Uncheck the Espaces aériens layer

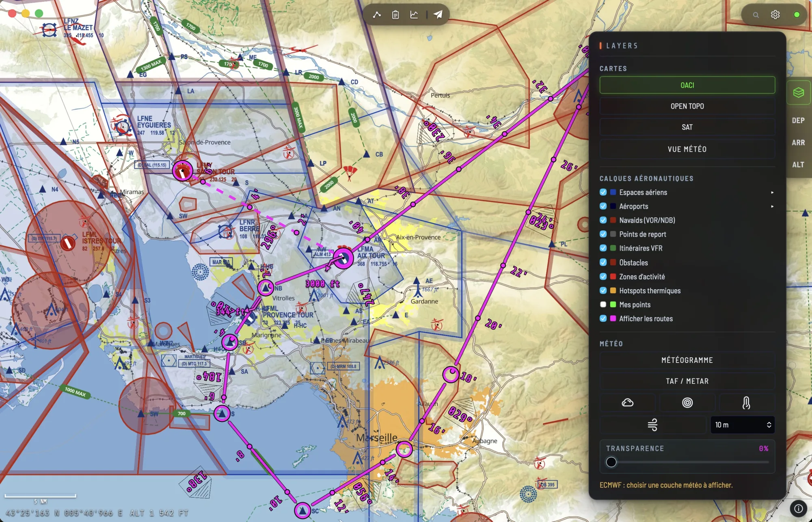point(603,192)
